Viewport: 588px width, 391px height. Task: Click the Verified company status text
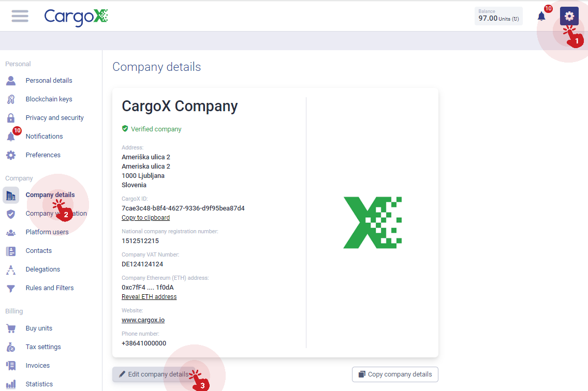[156, 129]
